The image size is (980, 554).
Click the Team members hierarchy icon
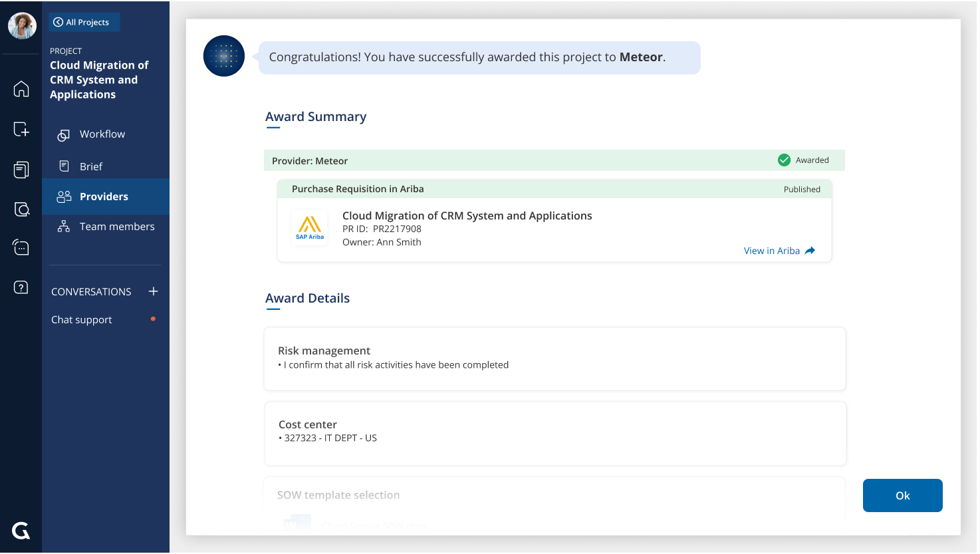point(64,226)
